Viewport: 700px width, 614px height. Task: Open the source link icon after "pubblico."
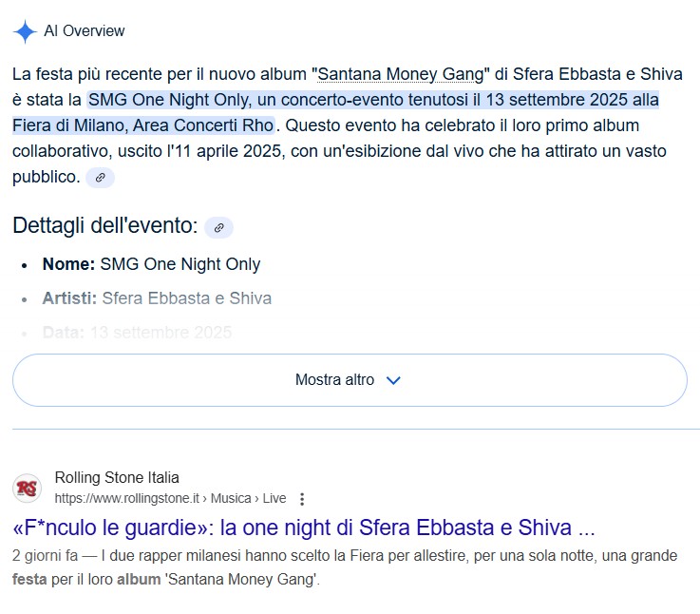[x=100, y=177]
